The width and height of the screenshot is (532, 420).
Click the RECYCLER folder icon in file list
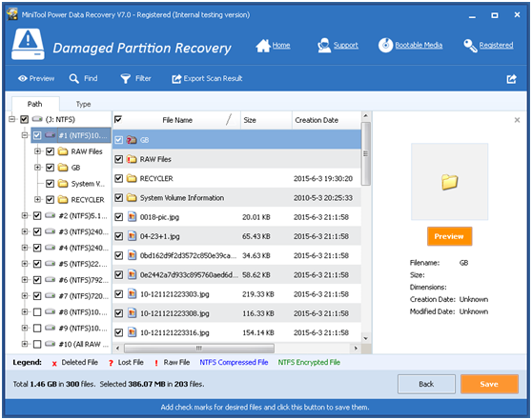[132, 179]
